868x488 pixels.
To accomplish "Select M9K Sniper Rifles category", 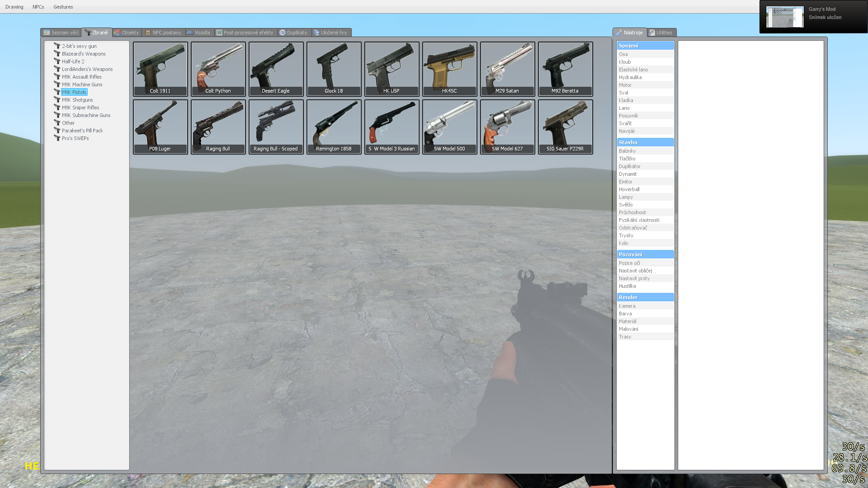I will 80,108.
